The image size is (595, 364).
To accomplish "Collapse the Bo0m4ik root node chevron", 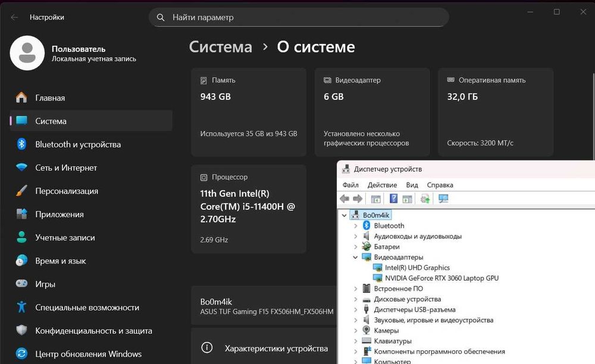I will (x=344, y=215).
